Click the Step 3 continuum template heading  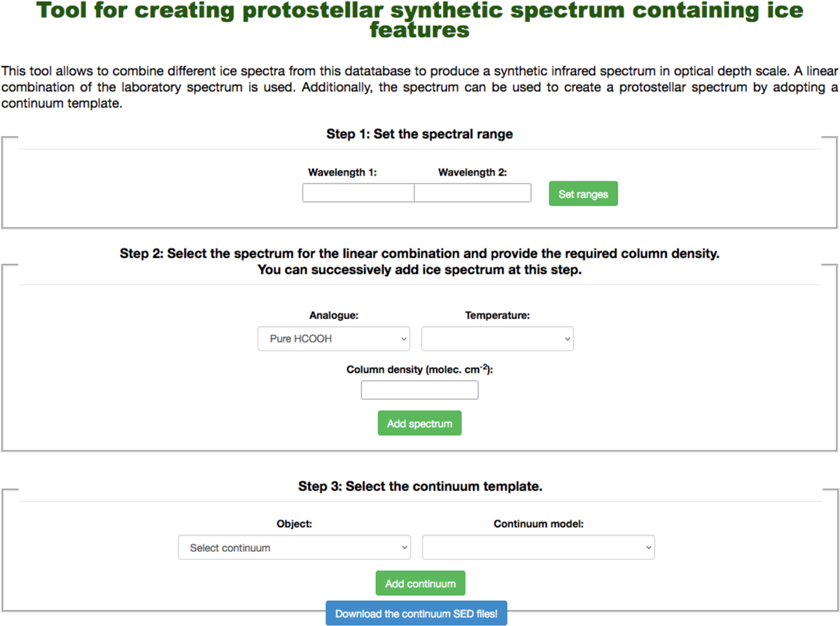[420, 486]
